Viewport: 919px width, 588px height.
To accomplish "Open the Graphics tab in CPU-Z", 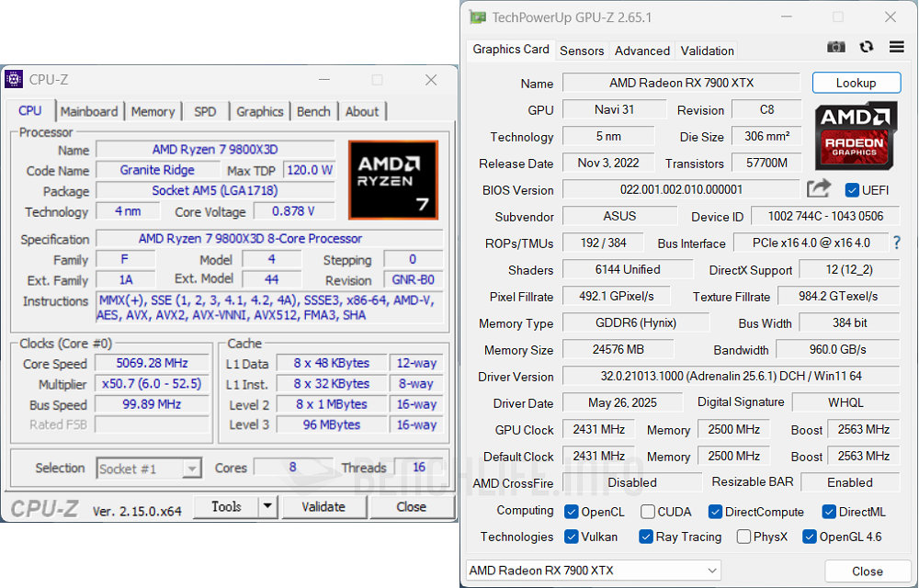I will pos(260,111).
